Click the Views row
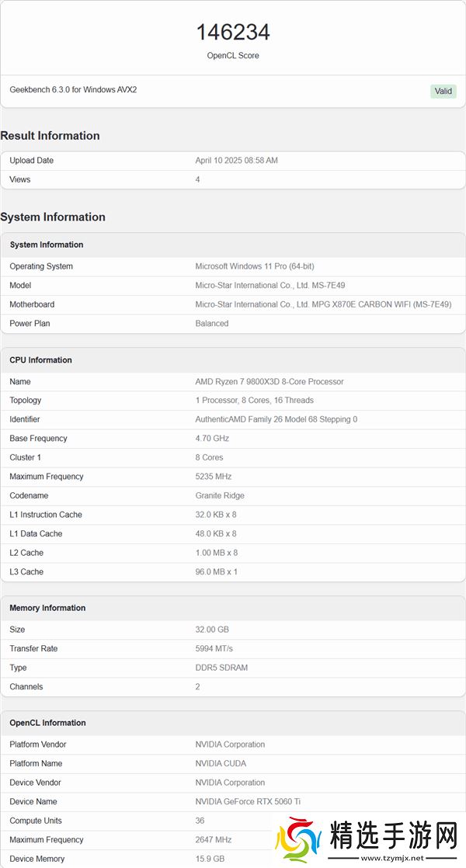 [233, 179]
